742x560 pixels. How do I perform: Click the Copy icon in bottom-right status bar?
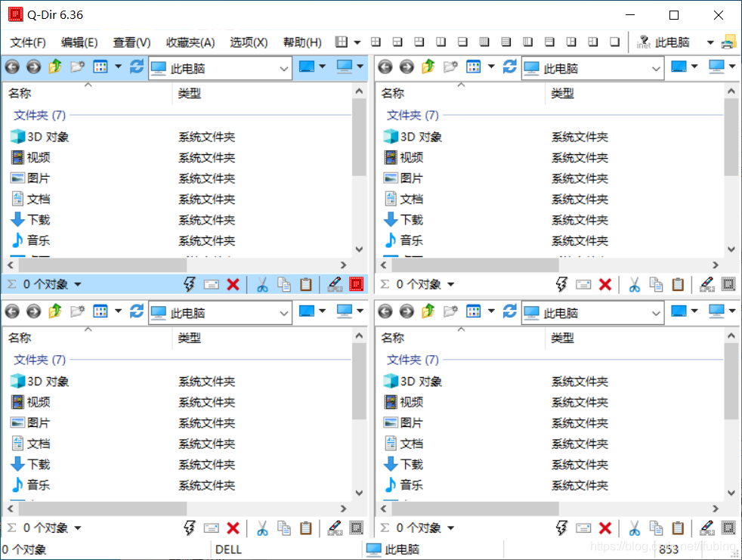click(x=656, y=528)
